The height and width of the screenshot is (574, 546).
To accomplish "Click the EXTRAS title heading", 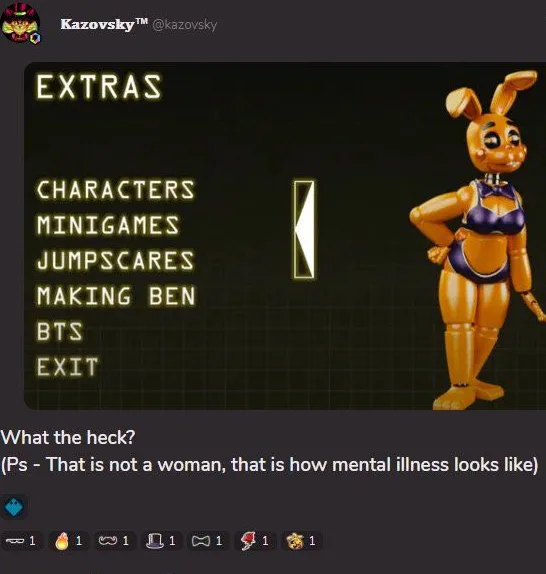I will click(x=98, y=87).
